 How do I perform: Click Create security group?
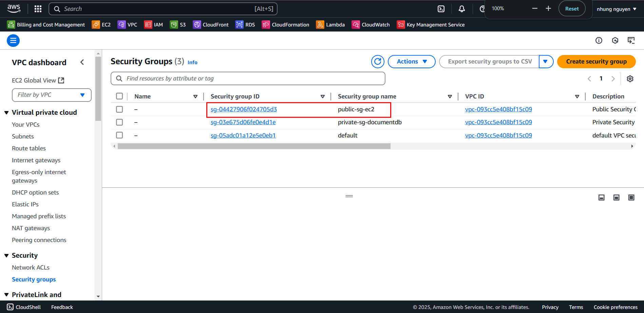point(596,61)
